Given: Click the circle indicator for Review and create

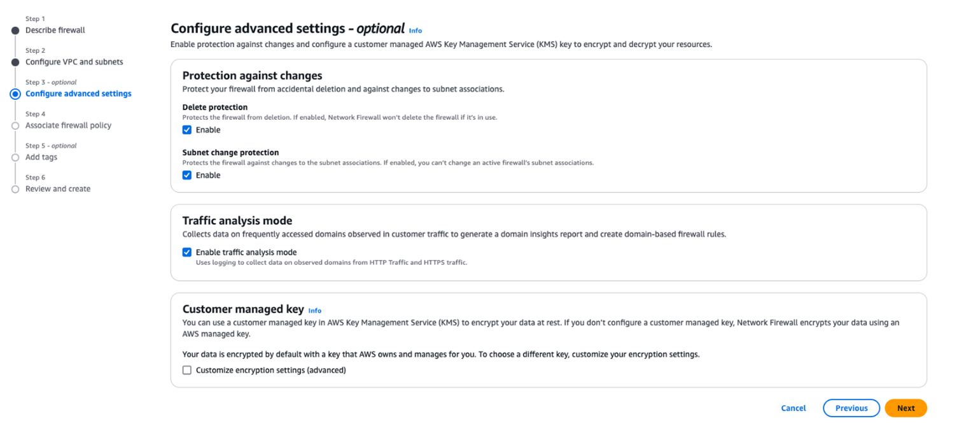Looking at the screenshot, I should [14, 189].
